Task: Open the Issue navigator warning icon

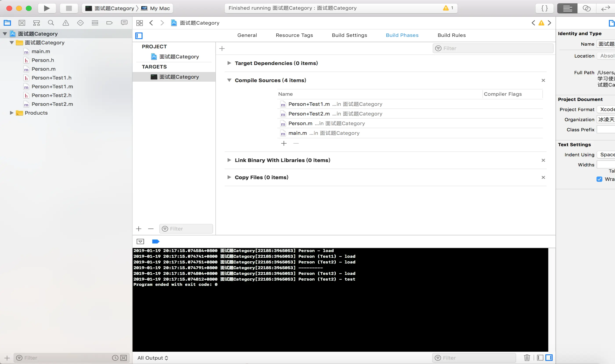Action: click(65, 23)
